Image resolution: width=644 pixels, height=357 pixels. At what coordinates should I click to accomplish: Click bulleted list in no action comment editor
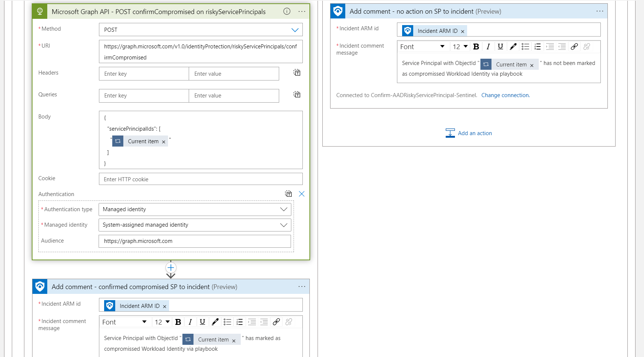point(525,47)
